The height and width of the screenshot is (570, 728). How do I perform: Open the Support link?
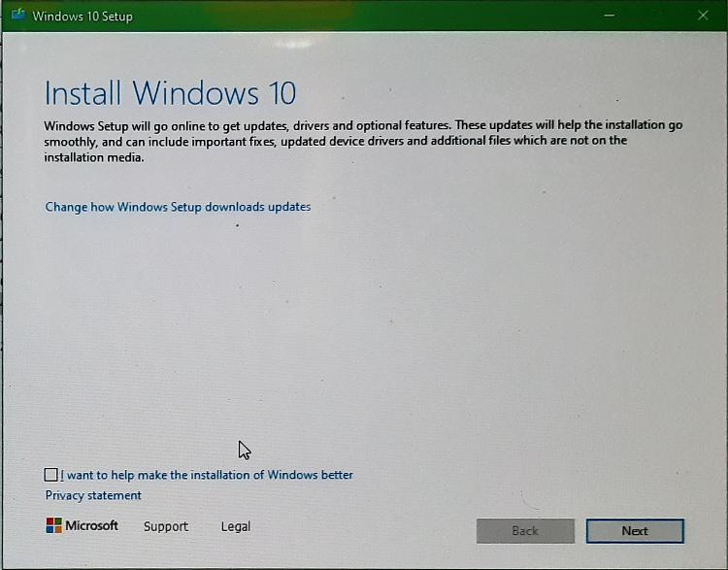coord(166,526)
